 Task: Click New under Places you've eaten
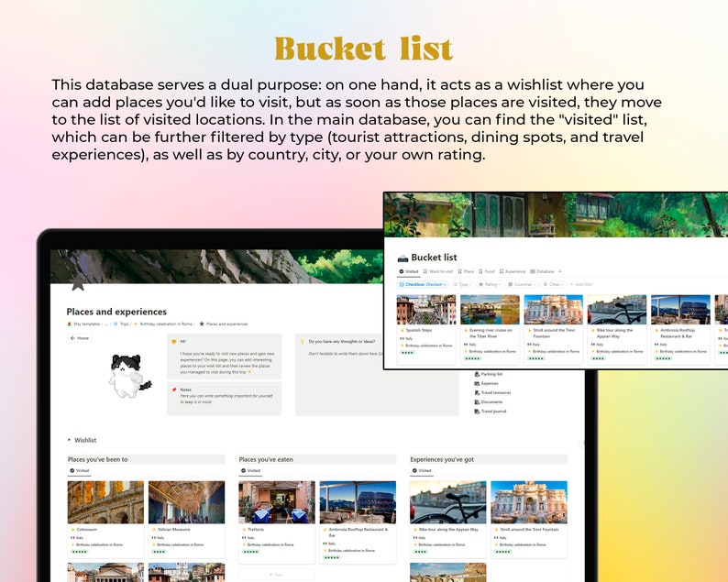pyautogui.click(x=277, y=575)
